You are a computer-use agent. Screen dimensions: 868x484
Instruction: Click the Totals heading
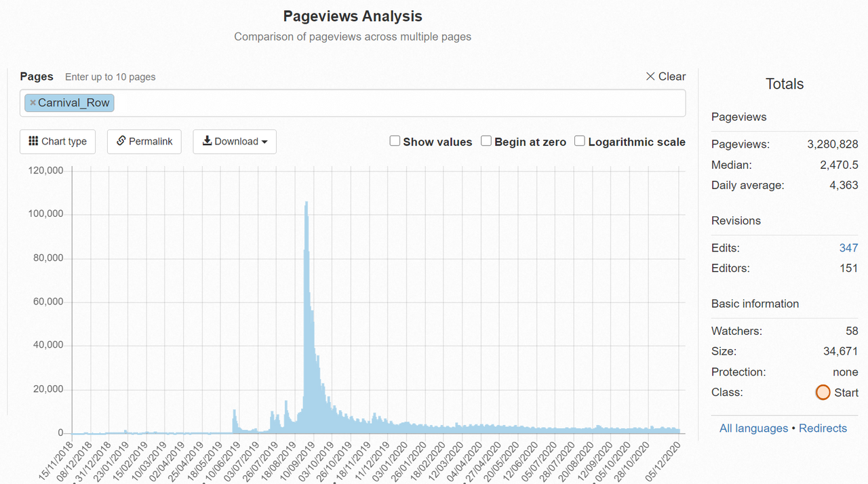pyautogui.click(x=785, y=84)
